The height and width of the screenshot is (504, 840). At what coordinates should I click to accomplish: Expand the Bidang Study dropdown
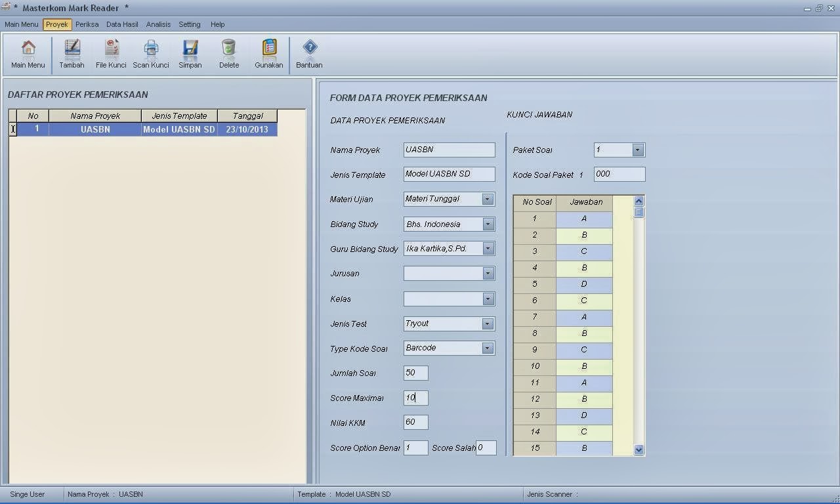488,224
